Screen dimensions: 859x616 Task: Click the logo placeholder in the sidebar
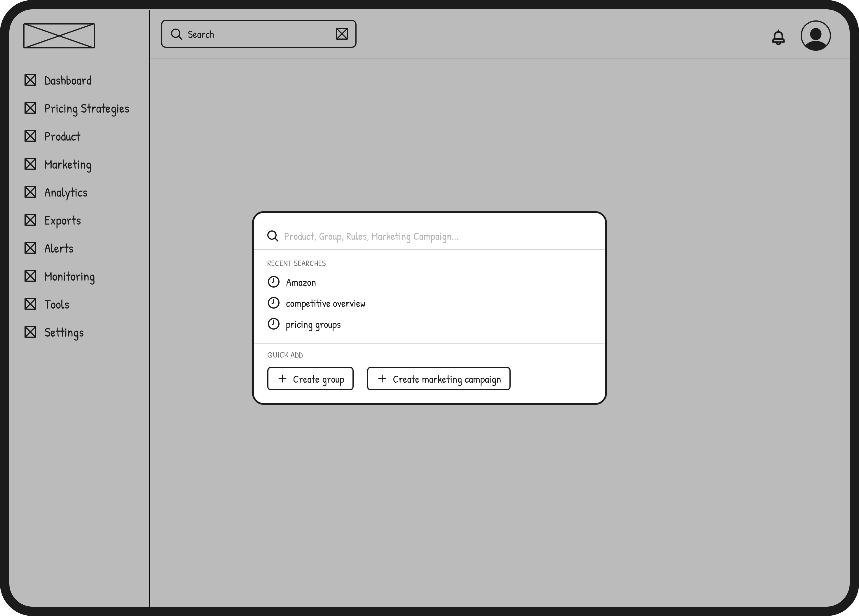point(59,36)
